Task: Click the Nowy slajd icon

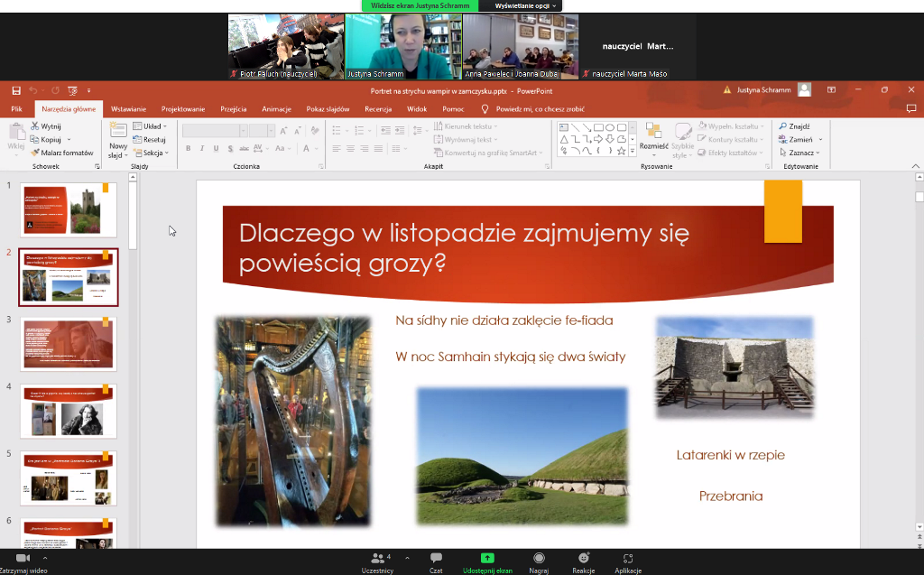Action: (118, 132)
